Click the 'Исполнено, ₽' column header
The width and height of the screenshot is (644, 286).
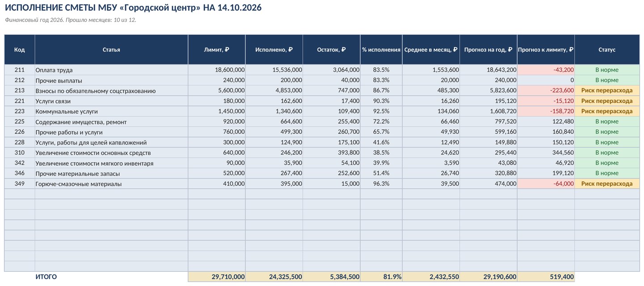[274, 50]
